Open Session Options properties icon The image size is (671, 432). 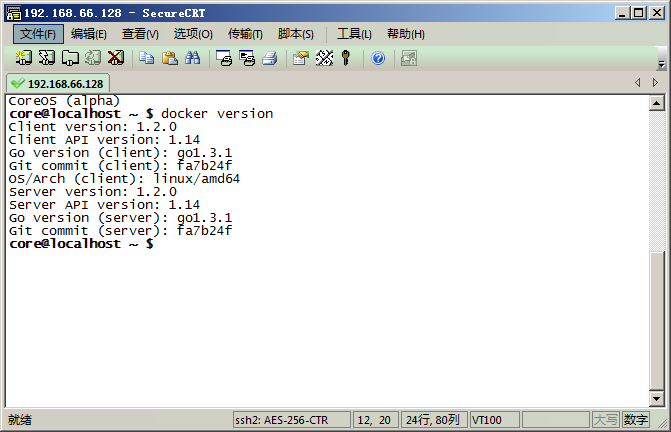tap(300, 58)
